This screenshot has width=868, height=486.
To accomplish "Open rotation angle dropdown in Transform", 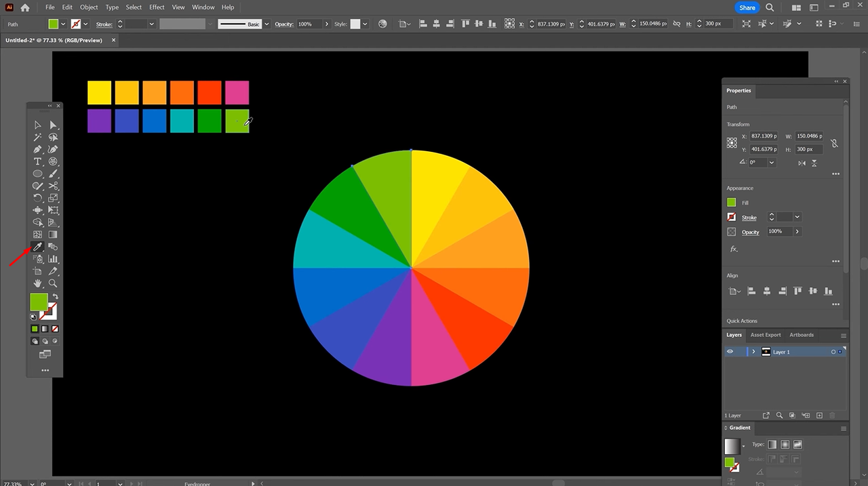I will coord(772,163).
